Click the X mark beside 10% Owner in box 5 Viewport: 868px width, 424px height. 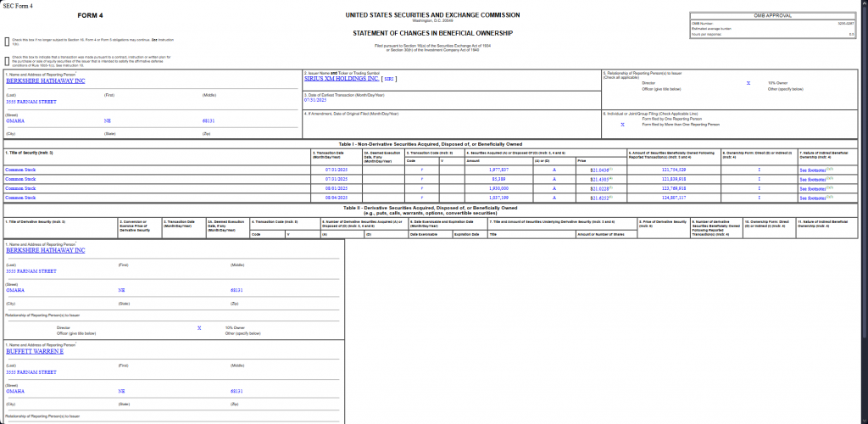tap(748, 83)
